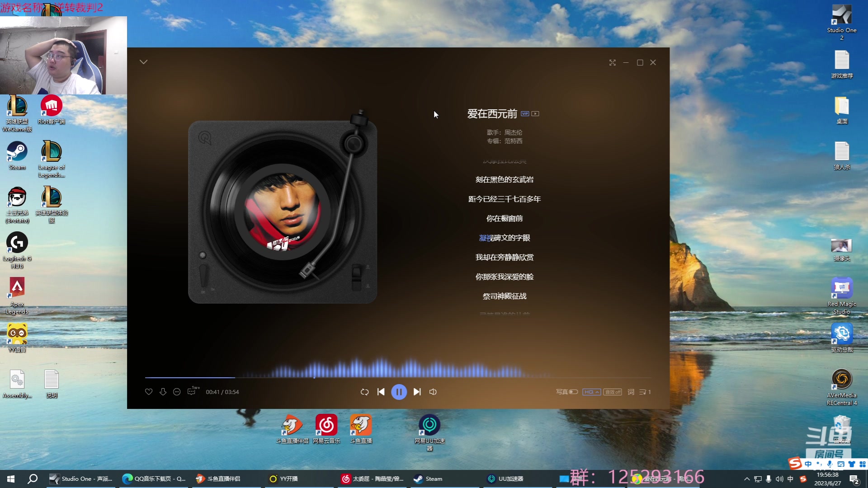Click the repeat mode icon

click(x=364, y=392)
